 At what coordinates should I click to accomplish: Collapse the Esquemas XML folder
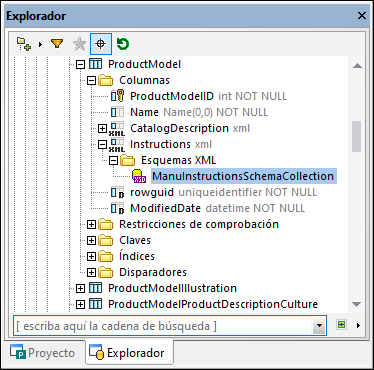114,160
